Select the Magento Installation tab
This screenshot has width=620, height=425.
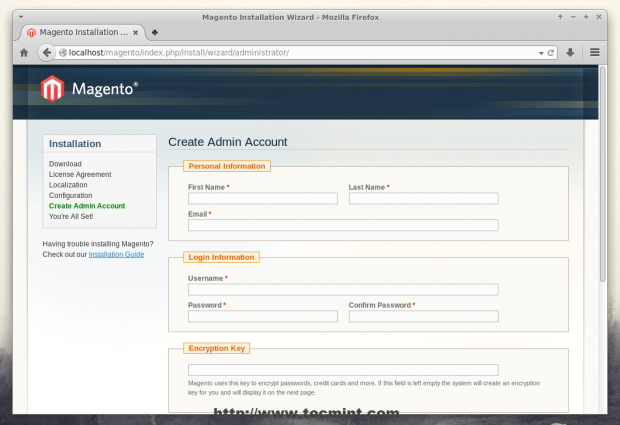(x=83, y=32)
